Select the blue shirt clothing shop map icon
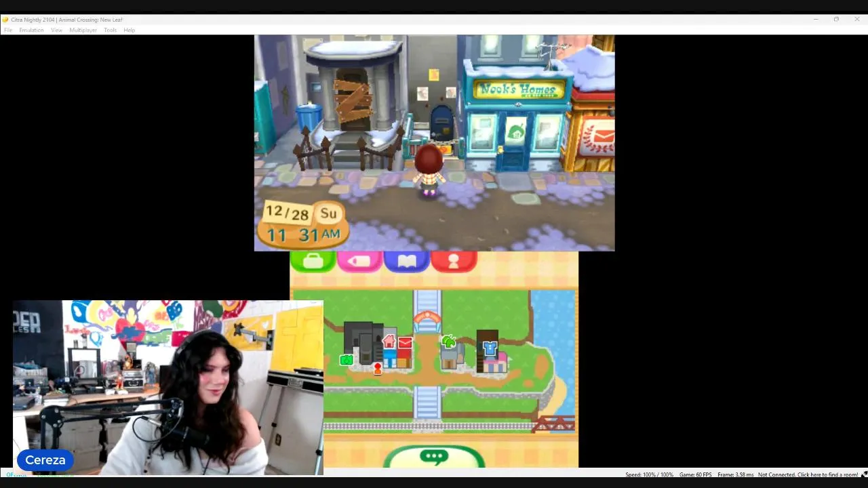 [x=490, y=348]
